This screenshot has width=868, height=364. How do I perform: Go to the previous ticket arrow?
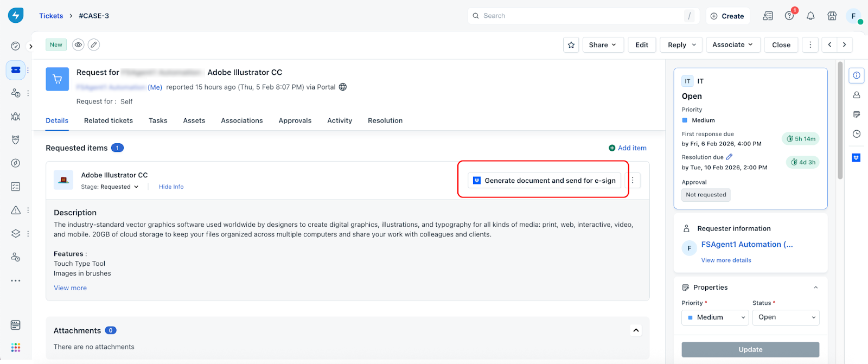[829, 45]
